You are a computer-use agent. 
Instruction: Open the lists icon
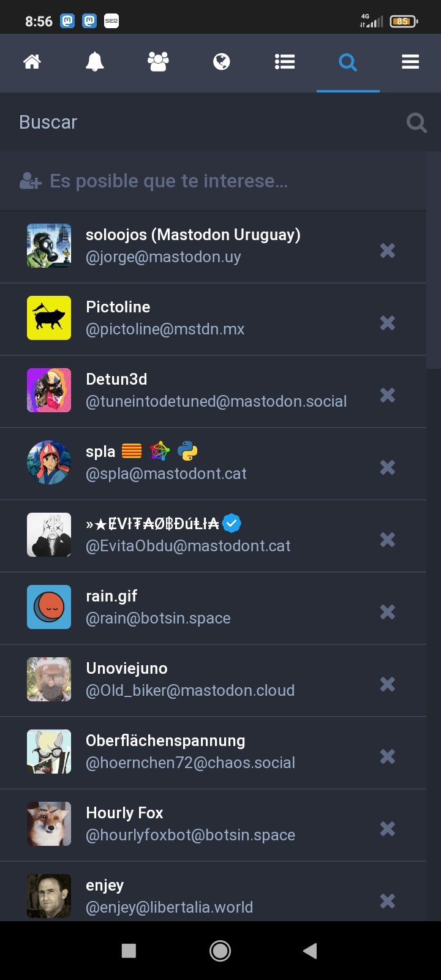285,62
